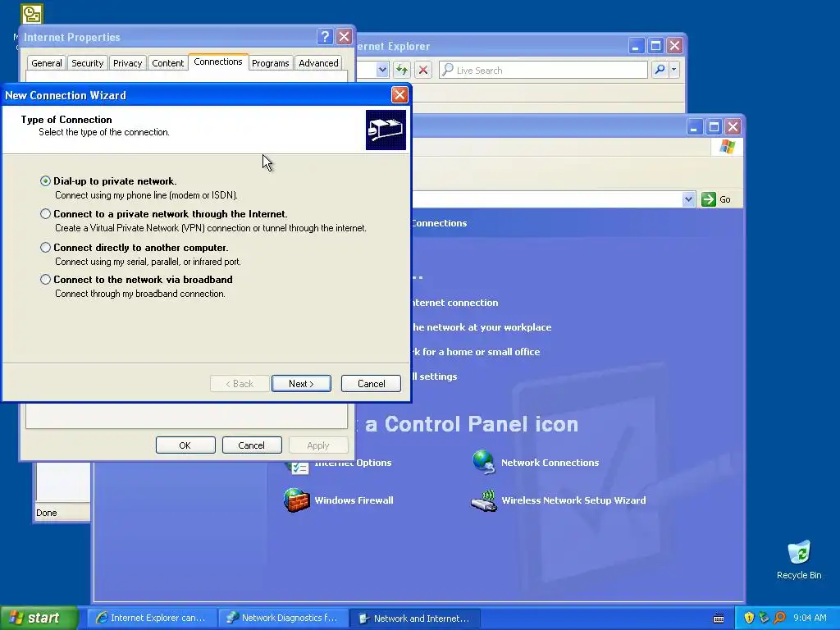
Task: Click the Windows Firewall link
Action: coord(354,500)
